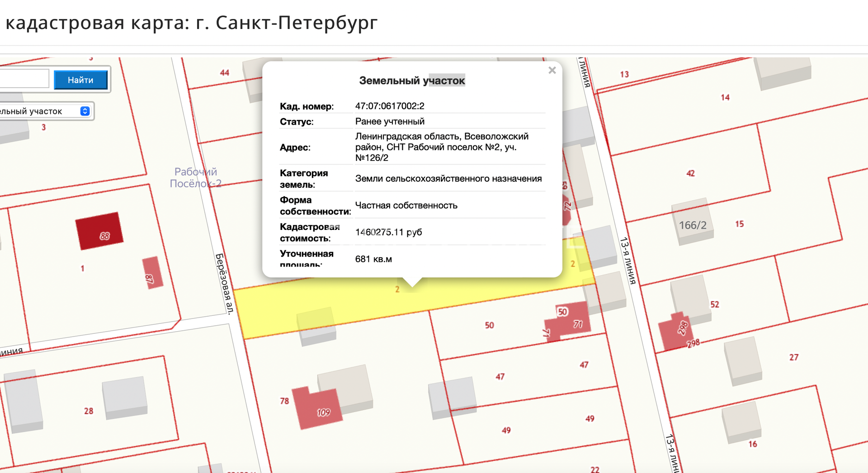Click parcel number 52 on map
Screen dimensions: 868x473
pos(715,304)
